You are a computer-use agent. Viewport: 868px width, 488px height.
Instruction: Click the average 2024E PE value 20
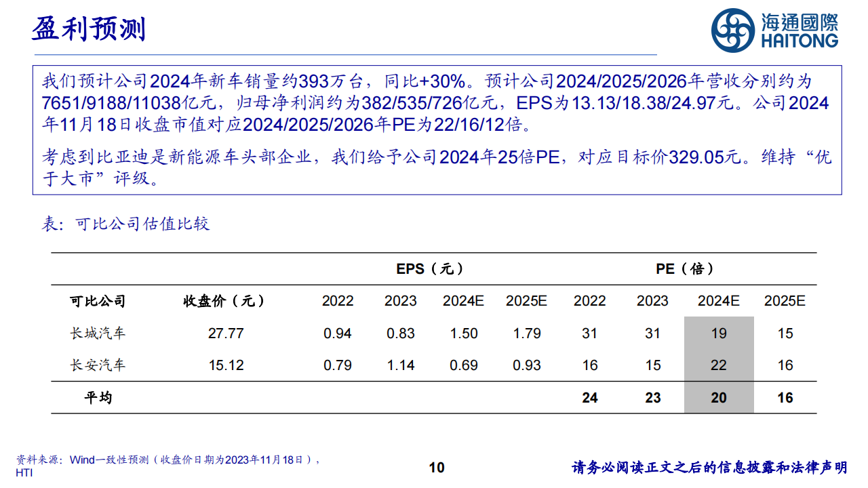click(x=719, y=398)
